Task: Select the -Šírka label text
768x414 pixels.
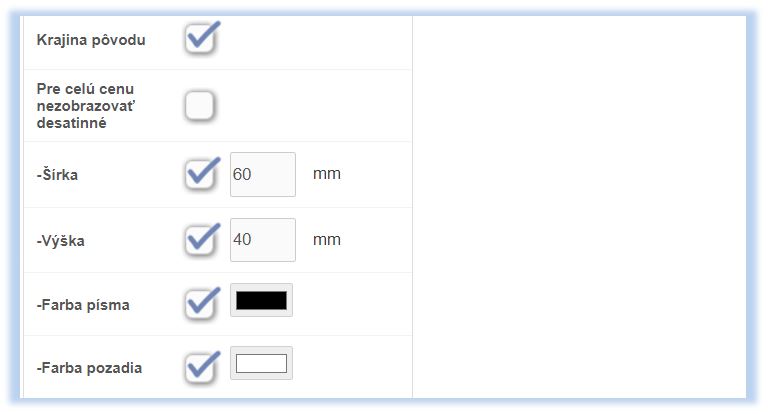Action: click(x=57, y=175)
